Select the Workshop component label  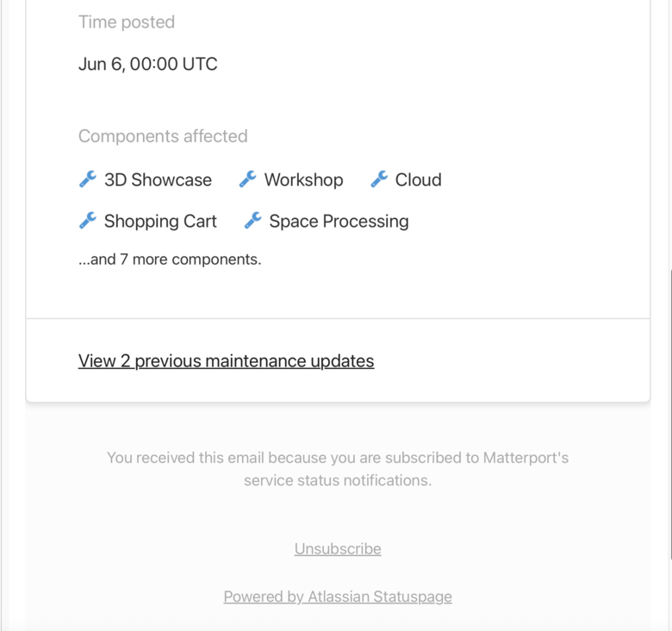tap(303, 179)
